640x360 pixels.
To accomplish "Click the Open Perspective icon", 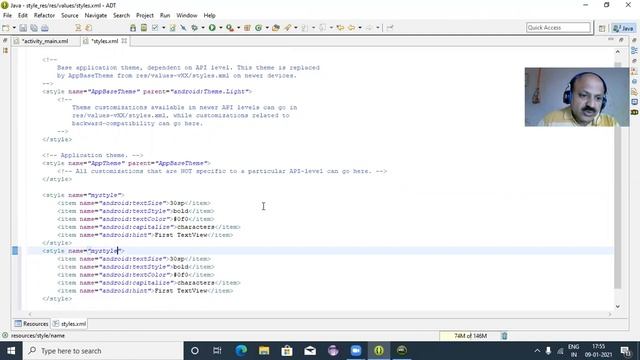I will [602, 28].
